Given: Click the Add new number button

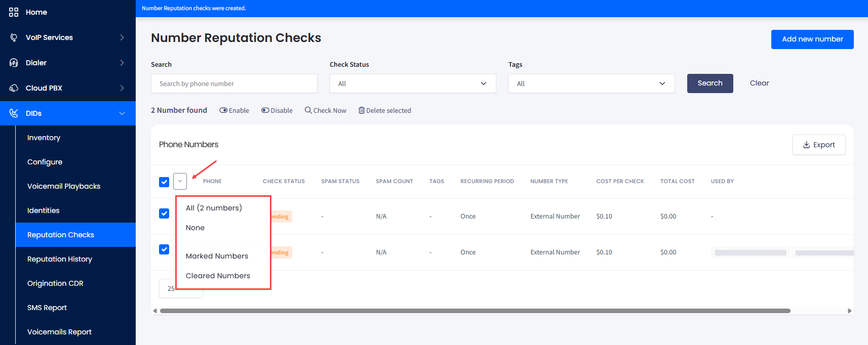Looking at the screenshot, I should [812, 39].
